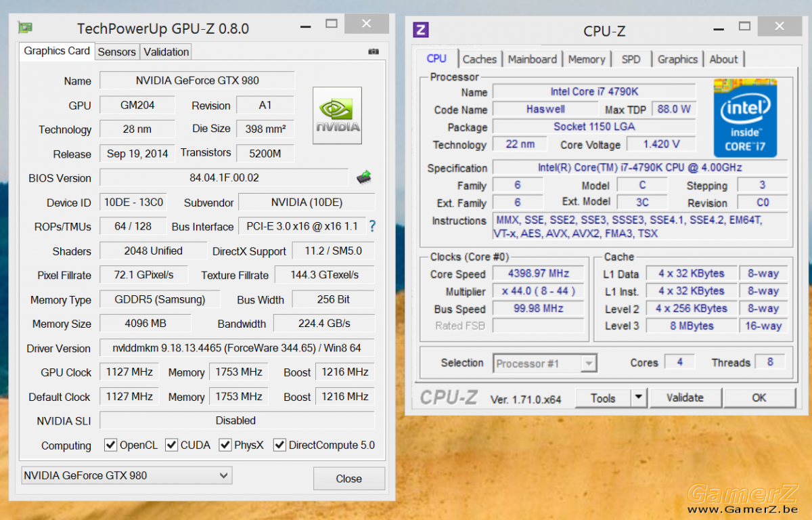Open the Processor #1 selection dropdown
This screenshot has height=520, width=812.
(x=545, y=364)
